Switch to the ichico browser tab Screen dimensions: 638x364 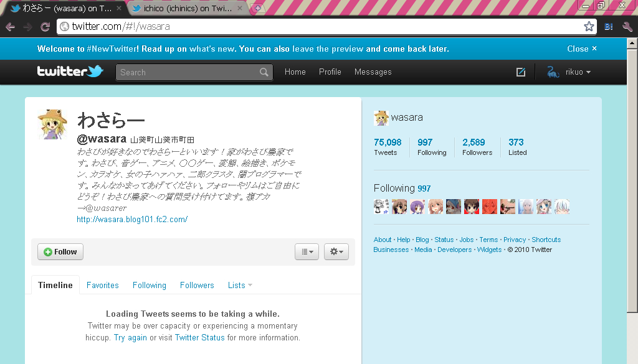pos(187,8)
